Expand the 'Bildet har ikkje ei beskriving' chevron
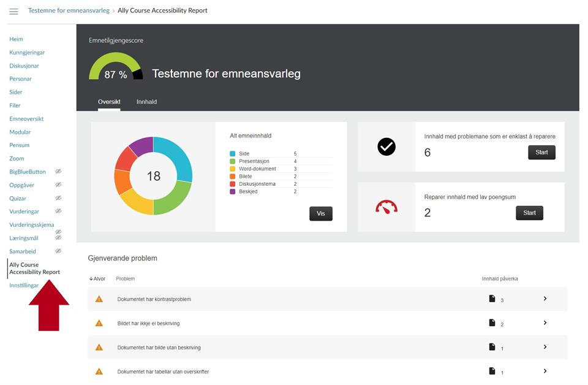This screenshot has width=588, height=385. (545, 323)
